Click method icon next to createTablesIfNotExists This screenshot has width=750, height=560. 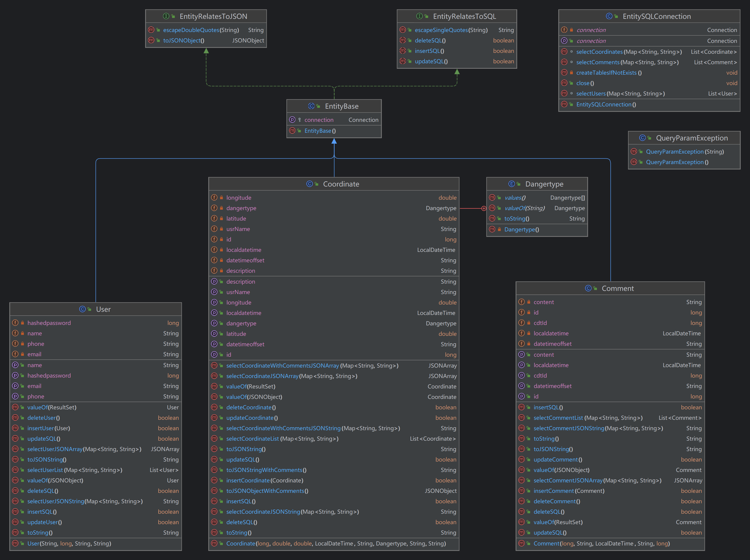(x=564, y=73)
